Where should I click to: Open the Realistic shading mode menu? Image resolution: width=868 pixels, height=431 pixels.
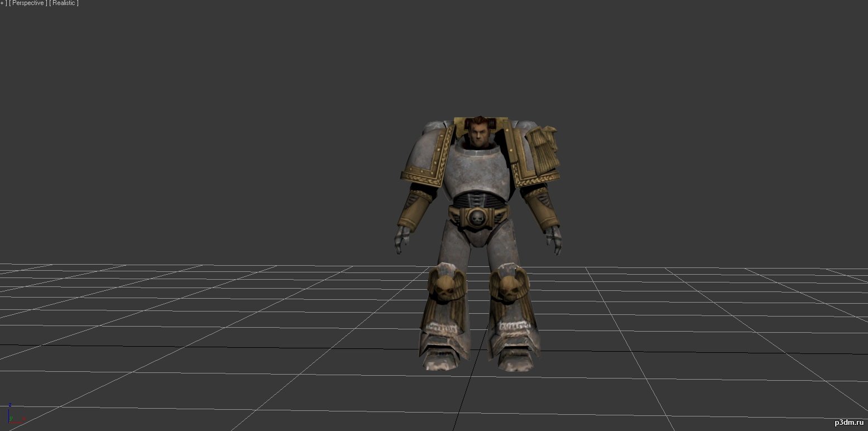pyautogui.click(x=64, y=3)
